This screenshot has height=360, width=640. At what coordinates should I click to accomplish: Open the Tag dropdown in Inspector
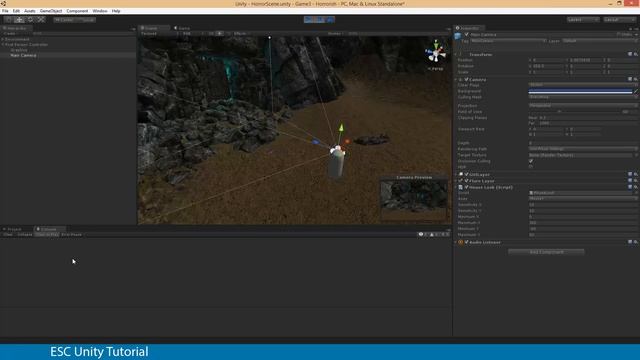coord(508,41)
